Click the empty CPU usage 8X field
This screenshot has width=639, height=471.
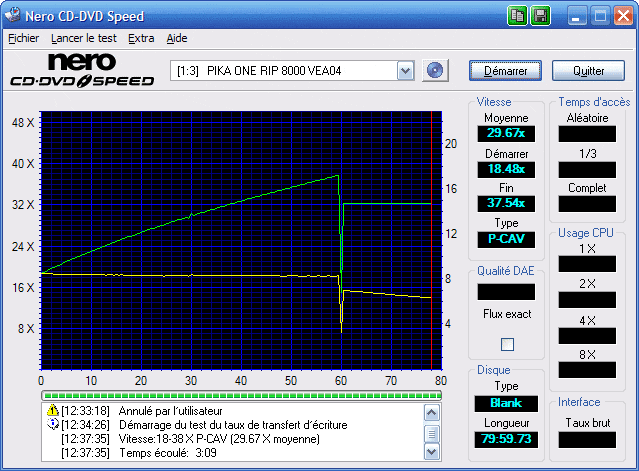pyautogui.click(x=587, y=370)
